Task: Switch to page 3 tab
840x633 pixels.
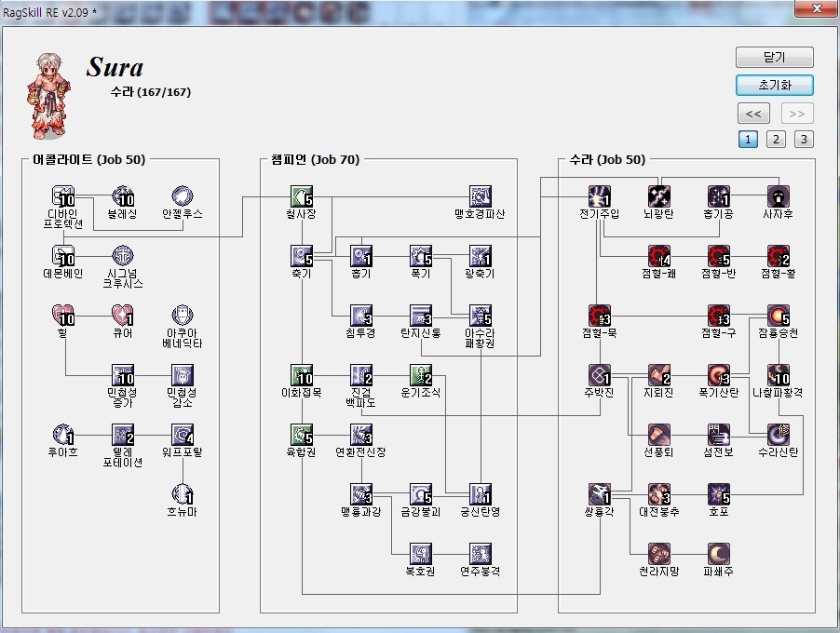Action: pos(804,140)
